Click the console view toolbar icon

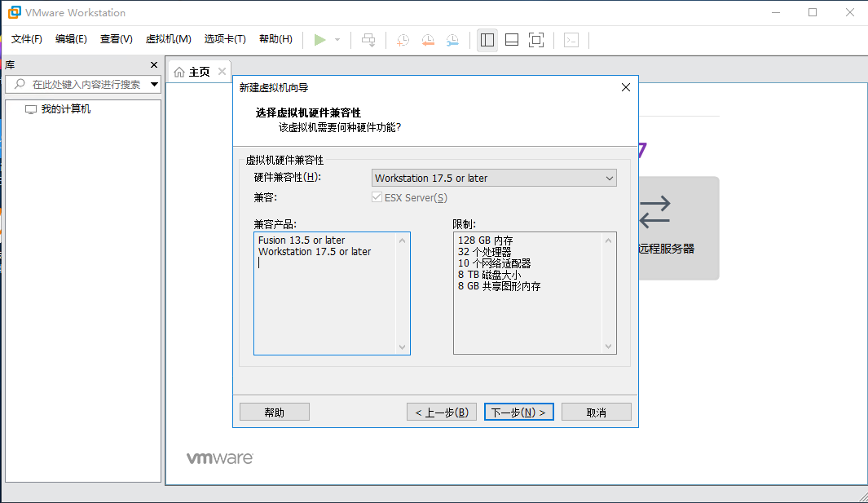[571, 40]
